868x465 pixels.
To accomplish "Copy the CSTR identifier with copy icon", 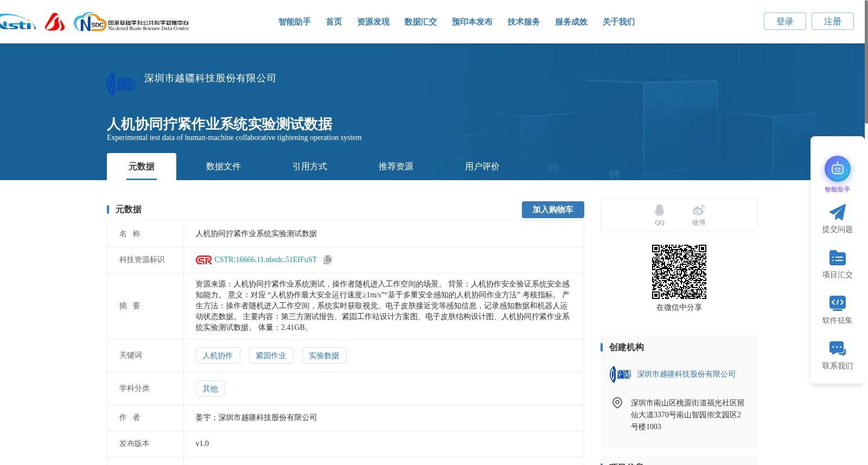I will [328, 260].
